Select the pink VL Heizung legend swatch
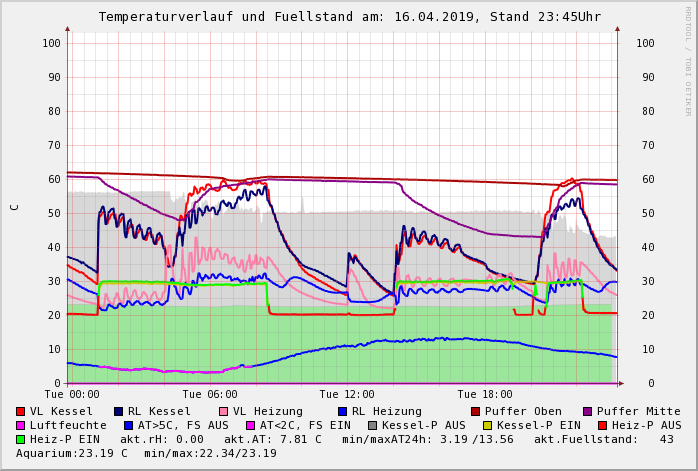The width and height of the screenshot is (698, 471). click(222, 411)
